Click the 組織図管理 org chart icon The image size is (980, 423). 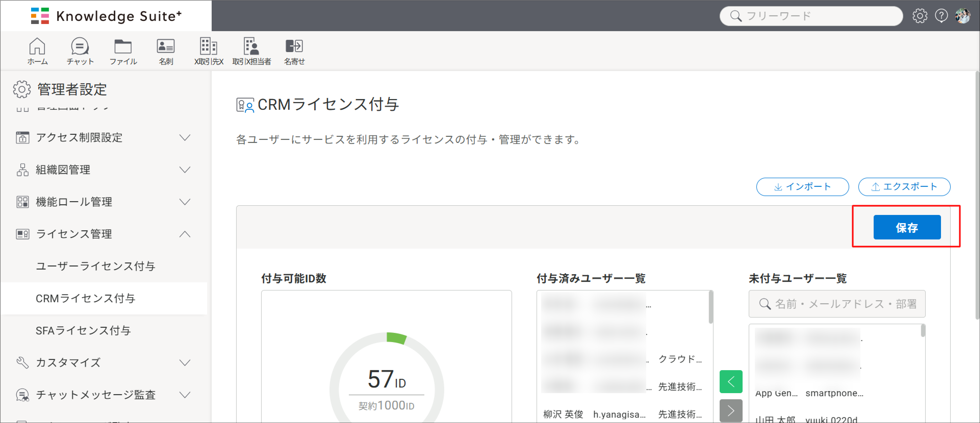point(22,170)
